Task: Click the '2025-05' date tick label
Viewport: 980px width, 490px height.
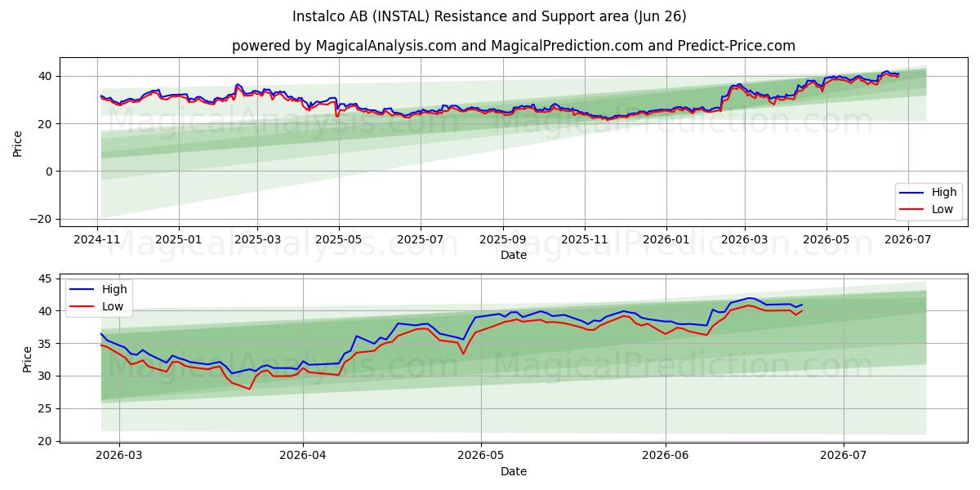Action: click(x=337, y=240)
